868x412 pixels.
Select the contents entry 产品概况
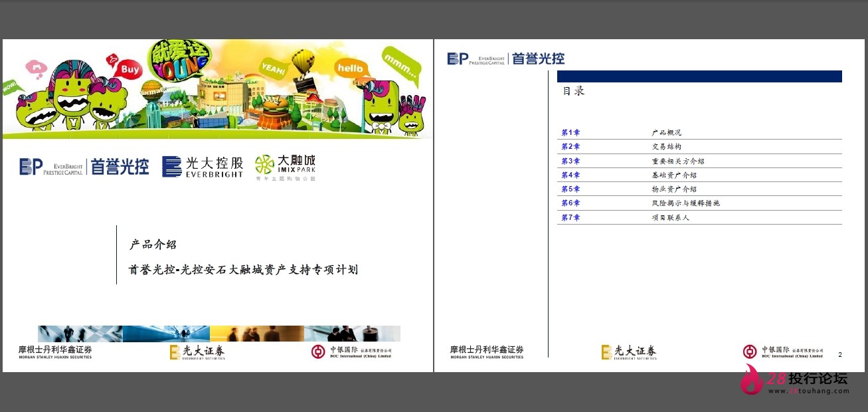coord(667,133)
